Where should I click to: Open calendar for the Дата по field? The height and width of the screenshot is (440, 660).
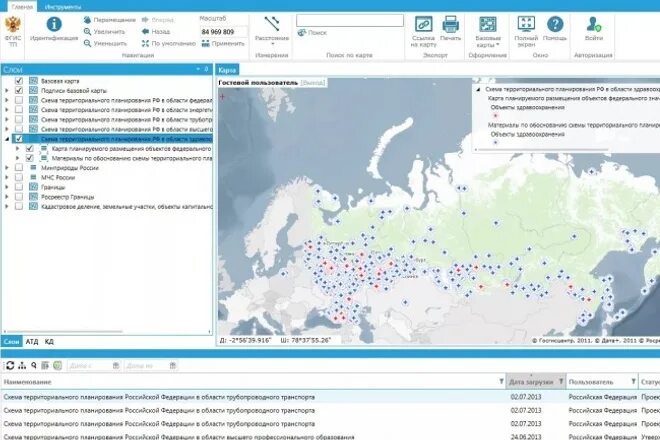click(173, 366)
